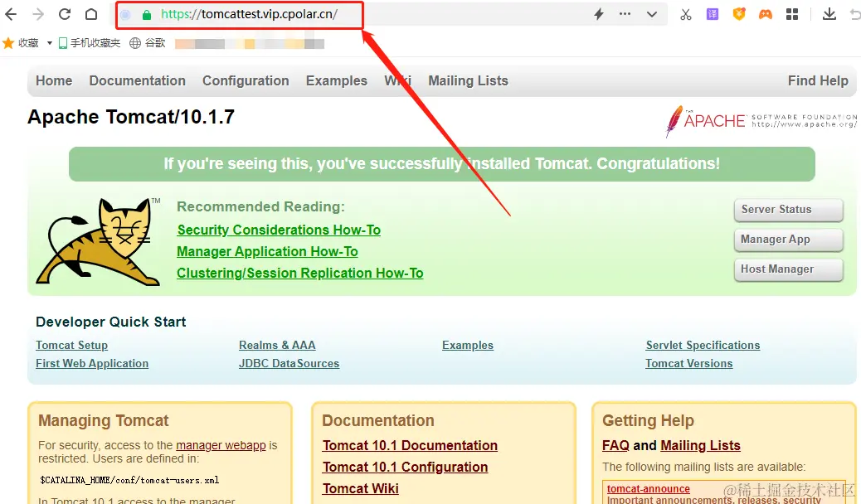Click the orange shield extension icon
This screenshot has width=861, height=504.
tap(739, 14)
